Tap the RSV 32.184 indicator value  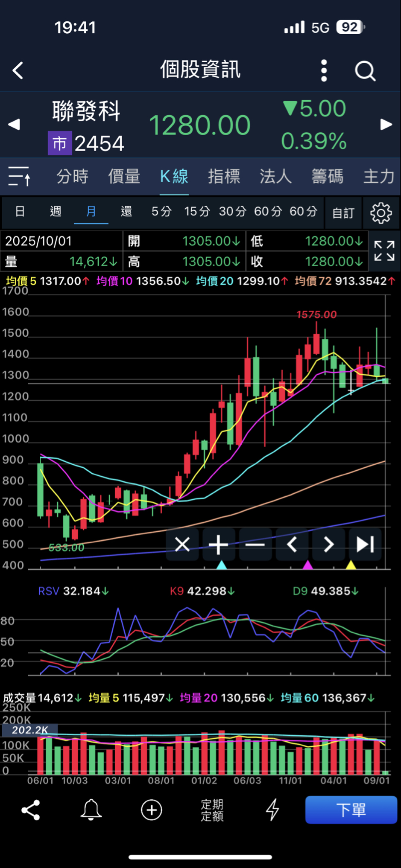click(73, 591)
